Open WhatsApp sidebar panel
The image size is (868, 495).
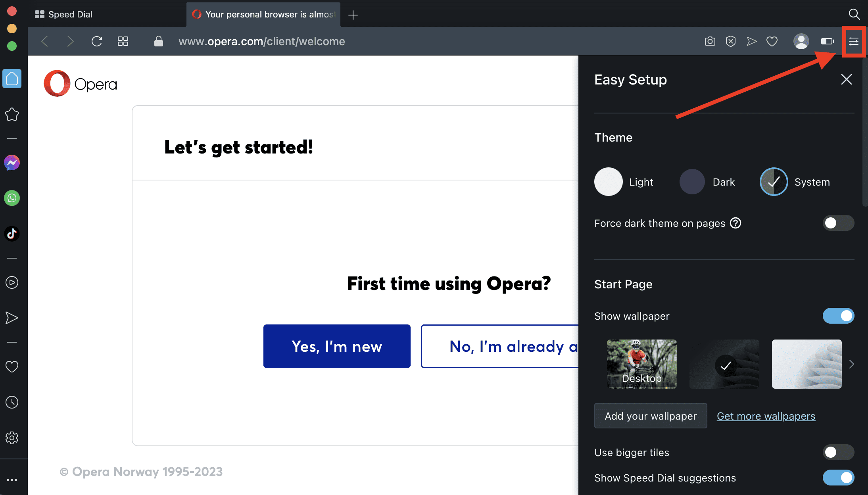click(x=12, y=198)
